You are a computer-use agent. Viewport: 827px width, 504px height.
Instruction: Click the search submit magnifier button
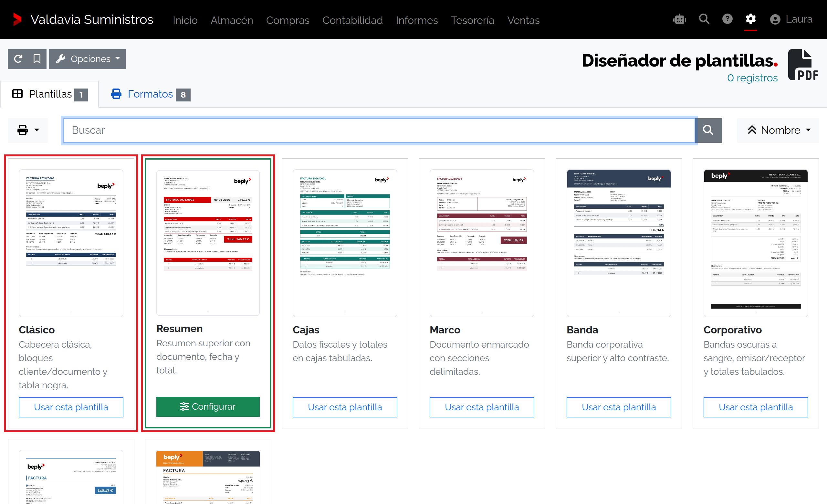708,130
